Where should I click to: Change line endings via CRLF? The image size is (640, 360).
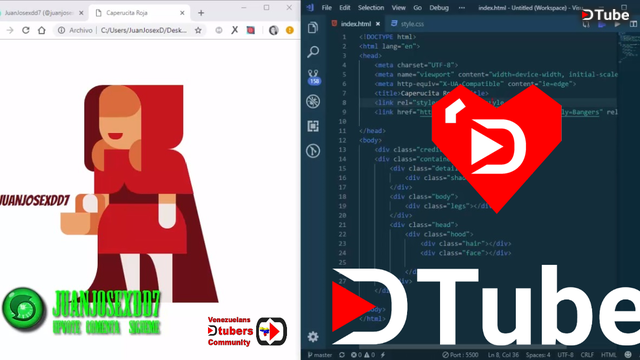[x=587, y=355]
